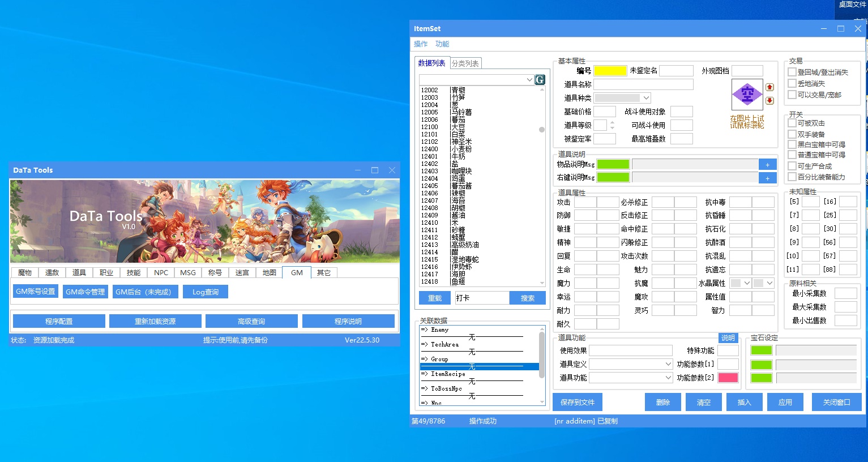
Task: Switch to the 分类列表 tab
Action: point(465,63)
